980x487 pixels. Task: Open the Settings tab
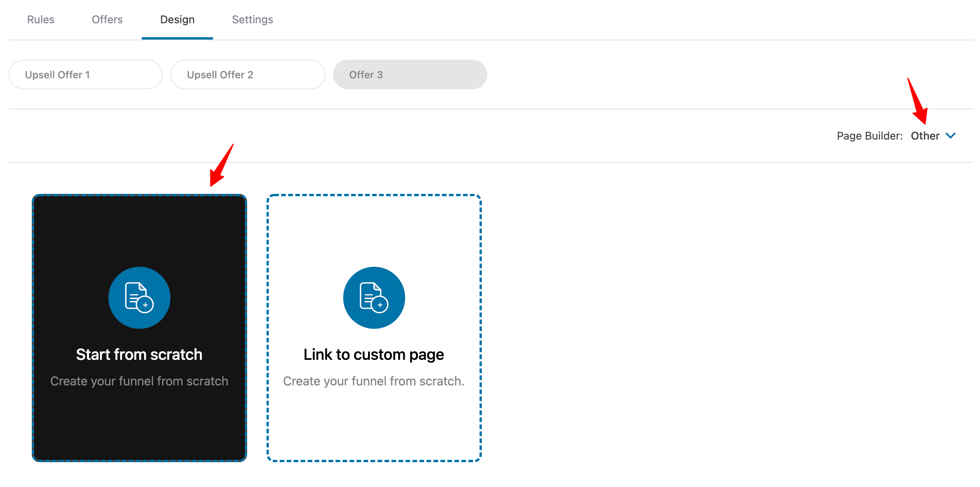[252, 19]
